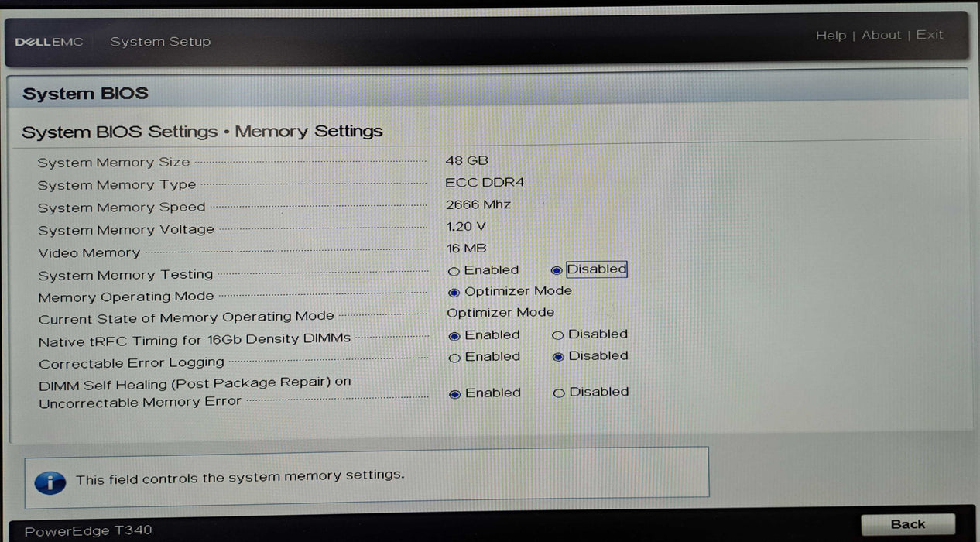Image resolution: width=980 pixels, height=542 pixels.
Task: Open the About link
Action: [x=881, y=35]
